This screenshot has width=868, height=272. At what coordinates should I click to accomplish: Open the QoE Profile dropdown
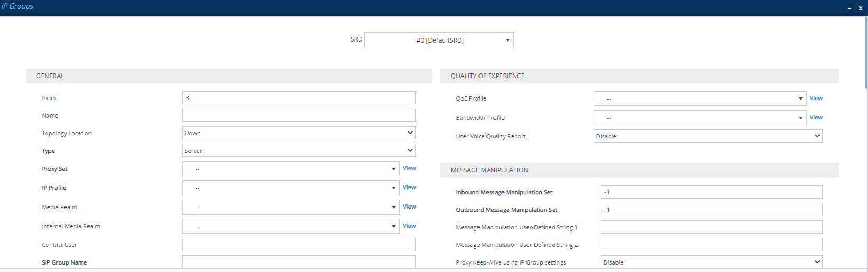pyautogui.click(x=700, y=98)
